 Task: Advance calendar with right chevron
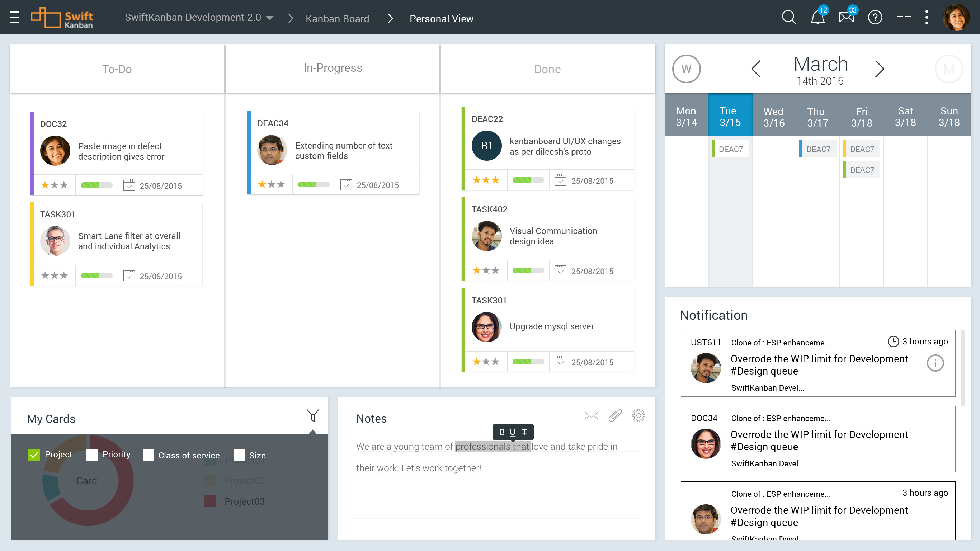click(x=879, y=69)
